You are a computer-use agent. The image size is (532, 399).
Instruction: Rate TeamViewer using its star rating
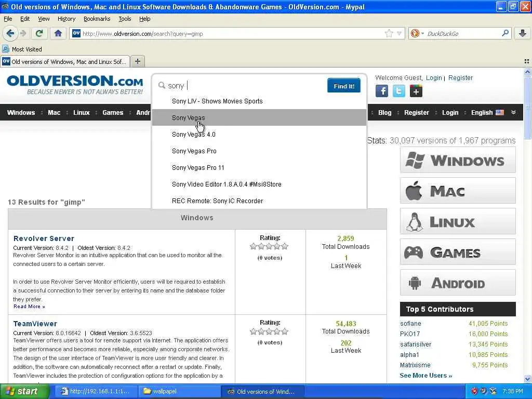(269, 331)
